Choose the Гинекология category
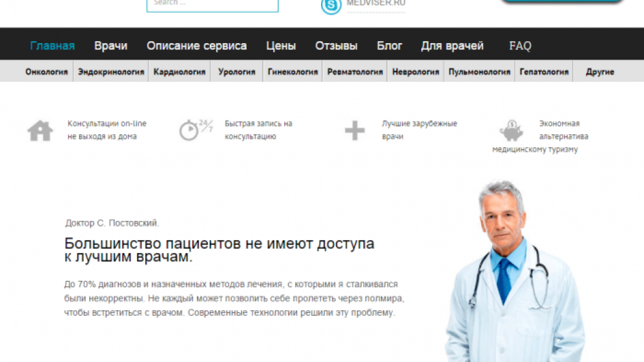 [293, 72]
